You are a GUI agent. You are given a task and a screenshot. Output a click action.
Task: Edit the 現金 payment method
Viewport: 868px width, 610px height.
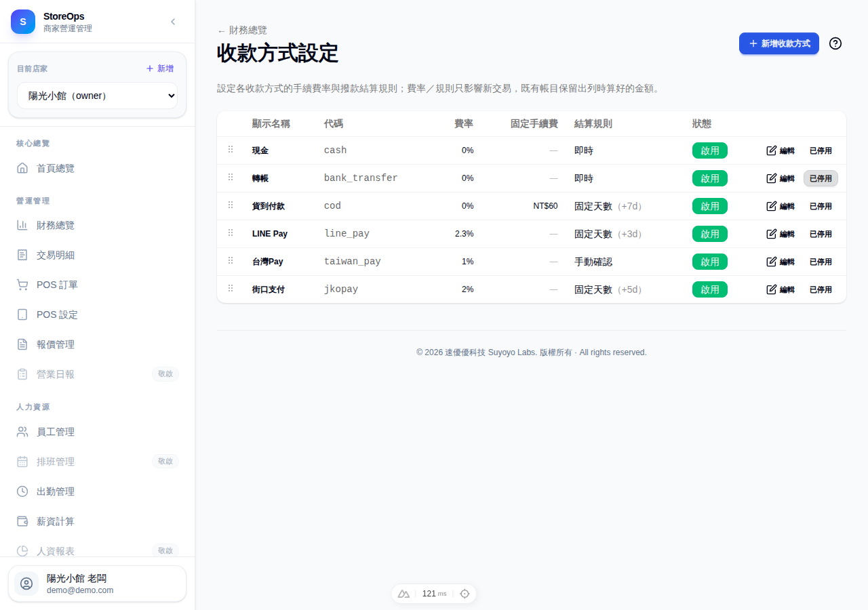tap(780, 150)
